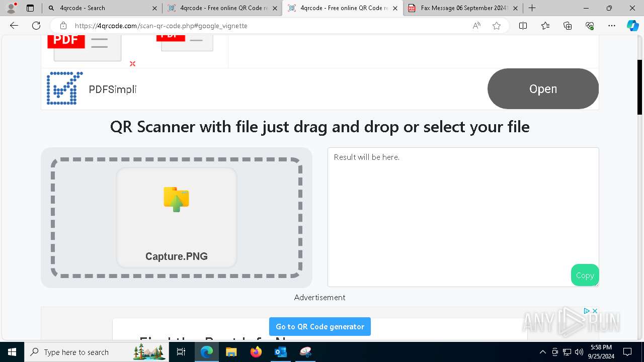Viewport: 644px width, 362px height.
Task: Open the Windows Start menu
Action: point(12,352)
